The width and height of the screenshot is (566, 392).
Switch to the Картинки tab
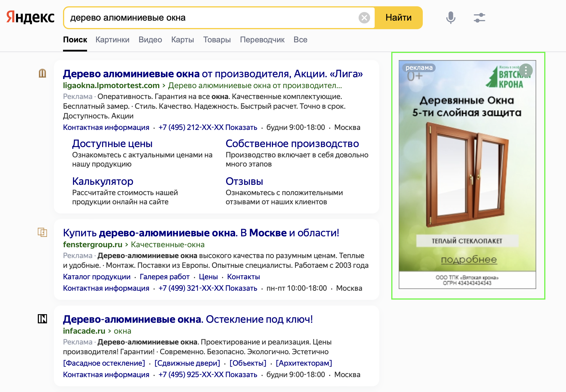tap(112, 39)
